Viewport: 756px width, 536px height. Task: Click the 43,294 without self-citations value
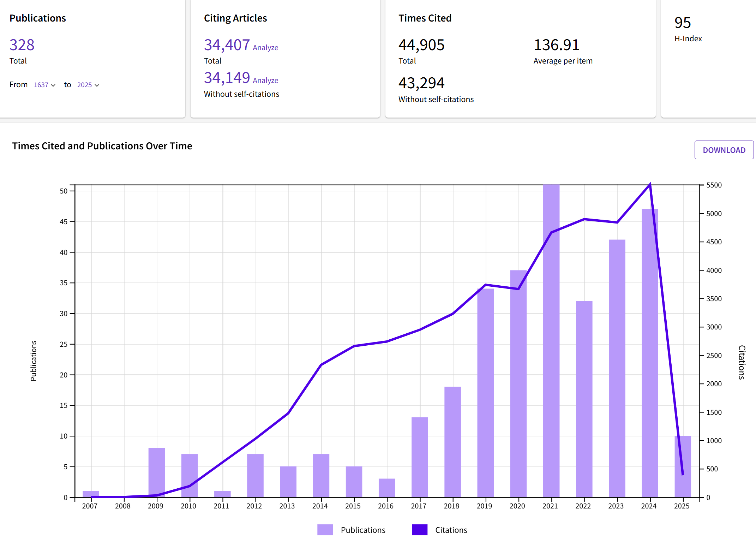pyautogui.click(x=421, y=83)
